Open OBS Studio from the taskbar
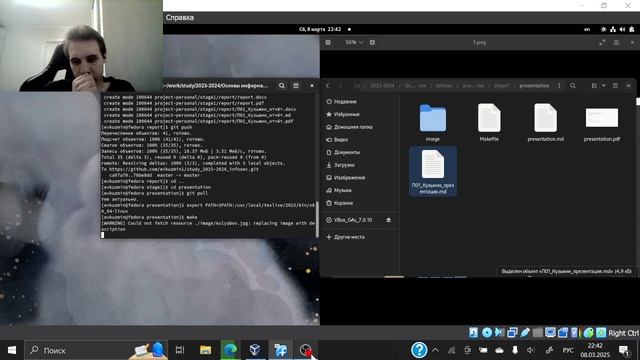 point(305,350)
